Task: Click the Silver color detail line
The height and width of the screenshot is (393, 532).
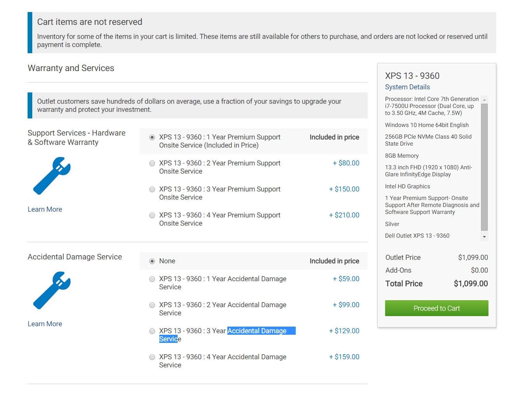Action: pos(392,224)
